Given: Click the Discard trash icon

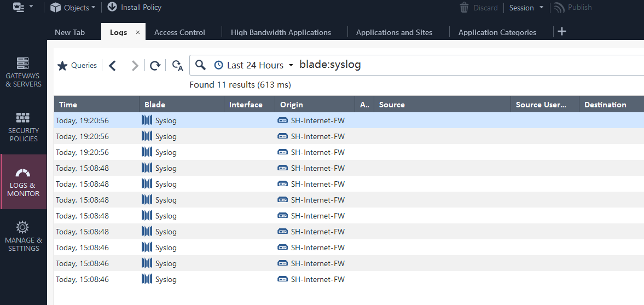Looking at the screenshot, I should tap(464, 8).
